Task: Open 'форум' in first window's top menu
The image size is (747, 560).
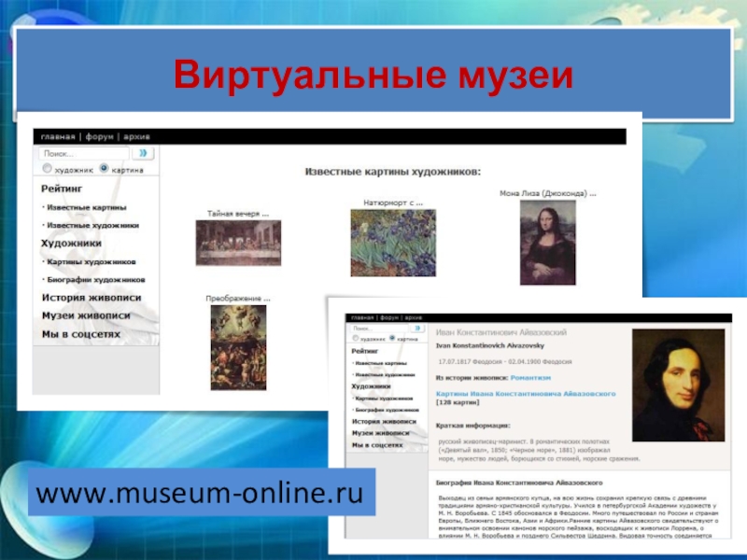Action: (x=100, y=136)
